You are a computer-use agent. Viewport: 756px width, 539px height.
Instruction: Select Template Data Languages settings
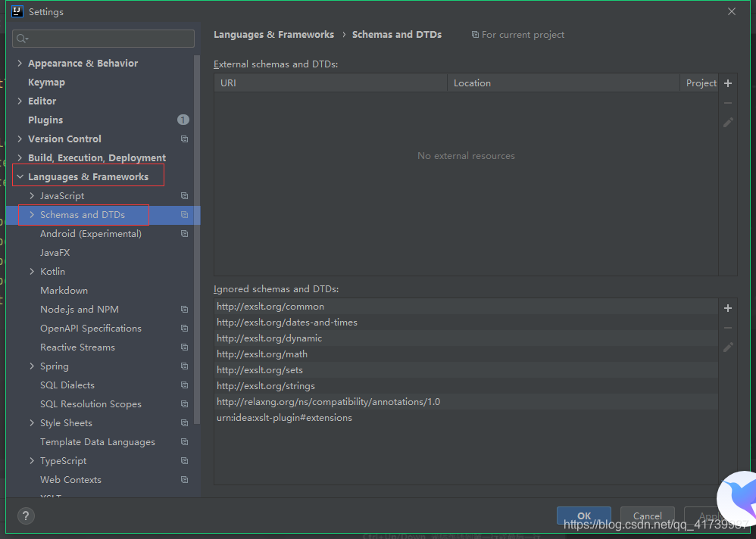pyautogui.click(x=98, y=441)
